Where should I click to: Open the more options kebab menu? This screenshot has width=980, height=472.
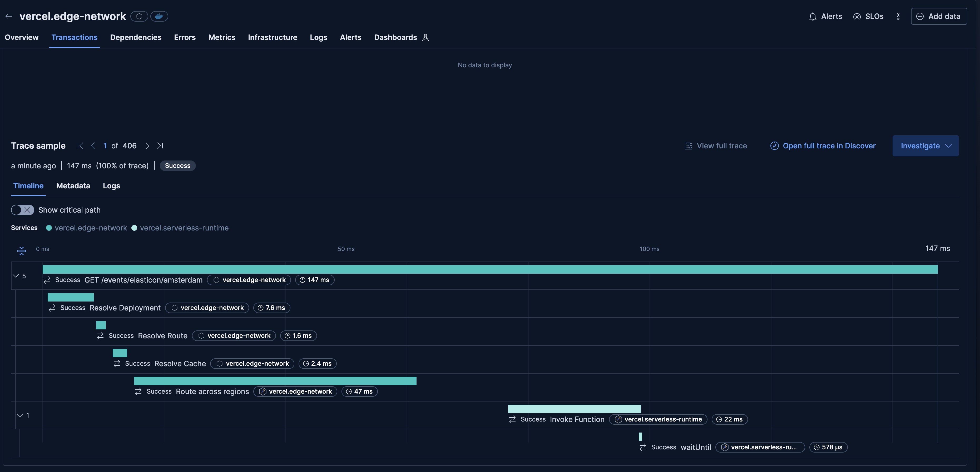click(898, 16)
